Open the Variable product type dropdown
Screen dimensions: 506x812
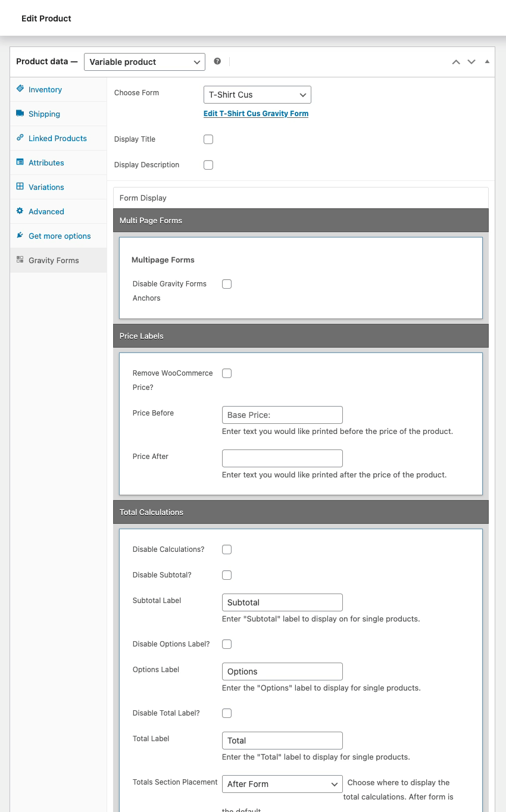pos(145,62)
